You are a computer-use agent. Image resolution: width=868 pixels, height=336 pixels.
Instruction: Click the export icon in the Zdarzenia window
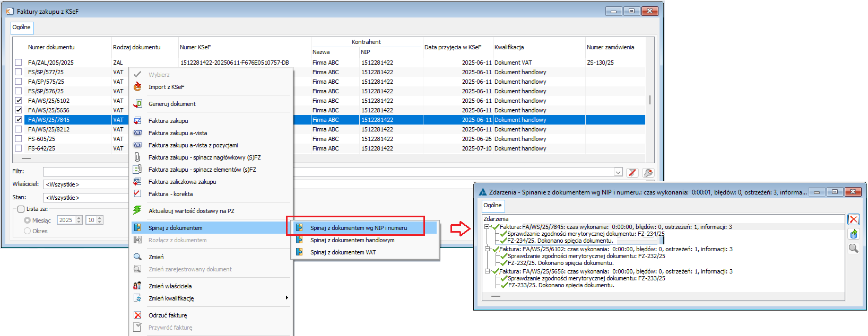click(853, 234)
